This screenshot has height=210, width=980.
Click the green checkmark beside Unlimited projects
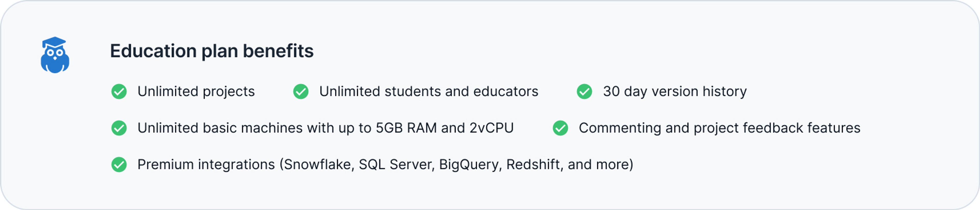pos(119,91)
